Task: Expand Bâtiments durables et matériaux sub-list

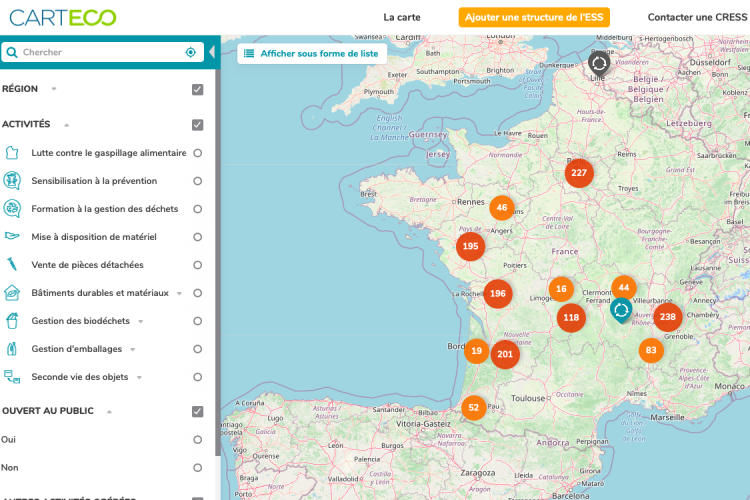Action: [179, 293]
